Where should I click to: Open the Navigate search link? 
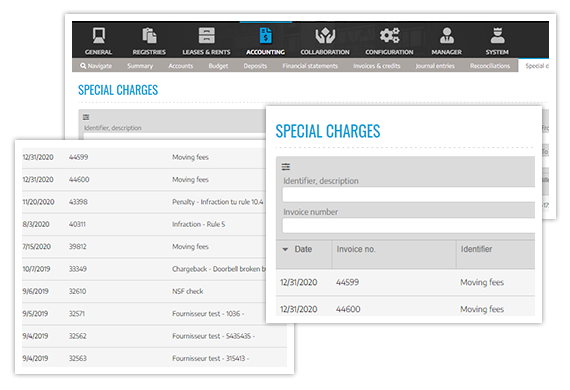point(96,66)
